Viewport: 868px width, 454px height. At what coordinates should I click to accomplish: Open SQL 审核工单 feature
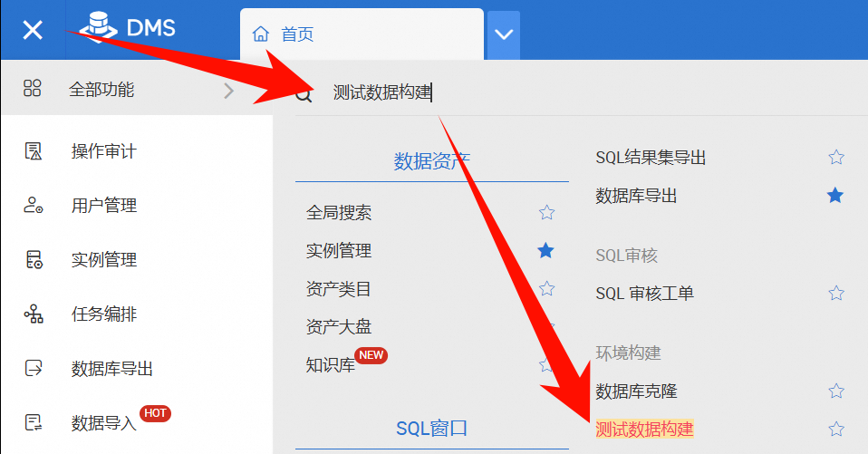tap(644, 293)
